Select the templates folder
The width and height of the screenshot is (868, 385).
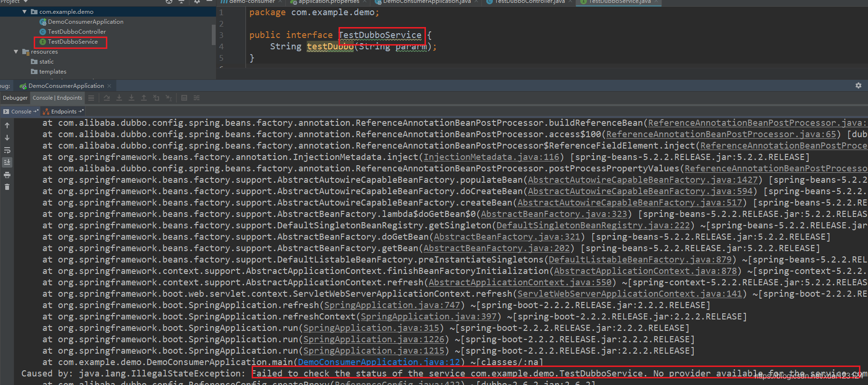click(x=53, y=72)
